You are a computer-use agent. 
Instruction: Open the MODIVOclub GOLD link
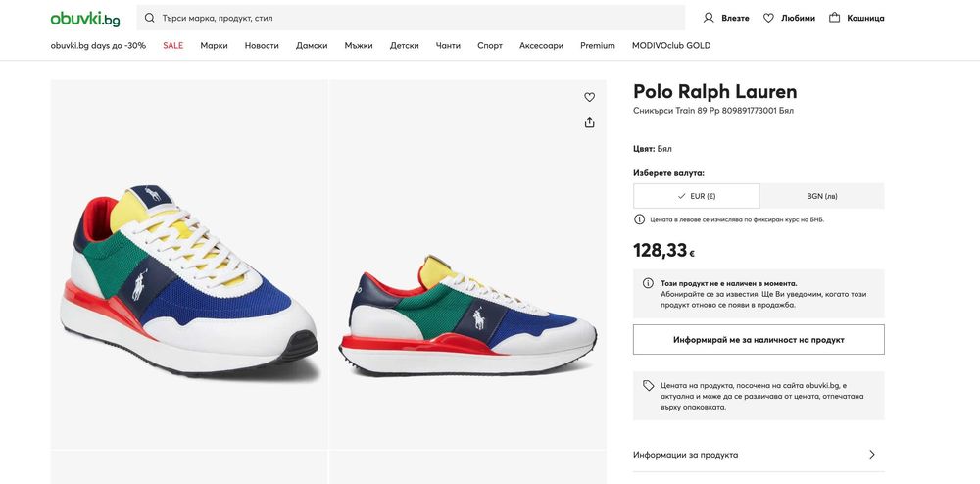click(671, 46)
